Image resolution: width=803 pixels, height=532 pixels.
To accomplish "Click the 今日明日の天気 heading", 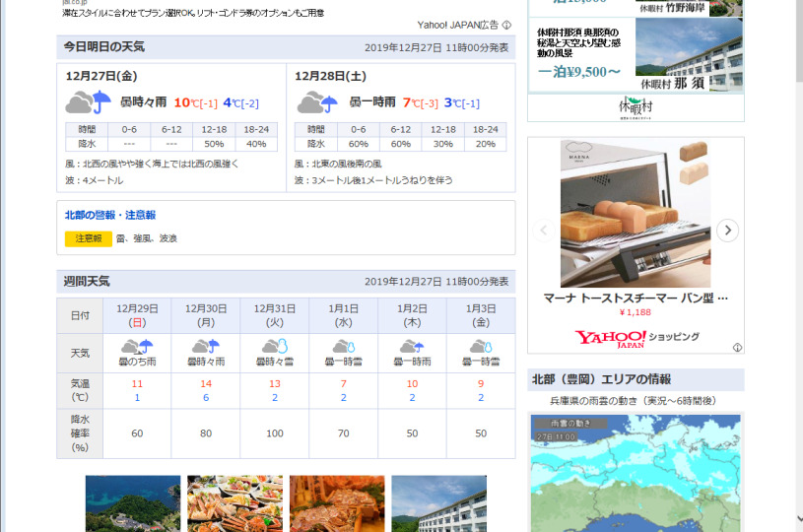I will click(104, 47).
